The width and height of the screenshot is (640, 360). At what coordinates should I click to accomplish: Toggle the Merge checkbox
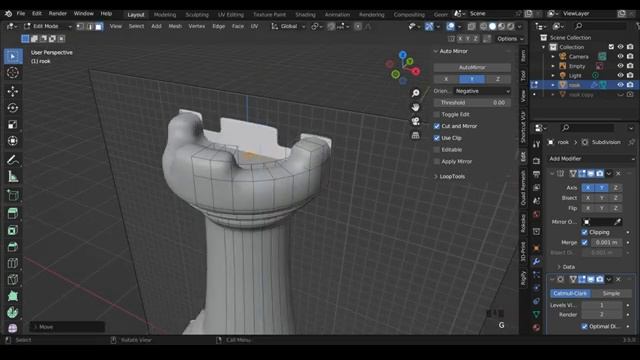[584, 242]
